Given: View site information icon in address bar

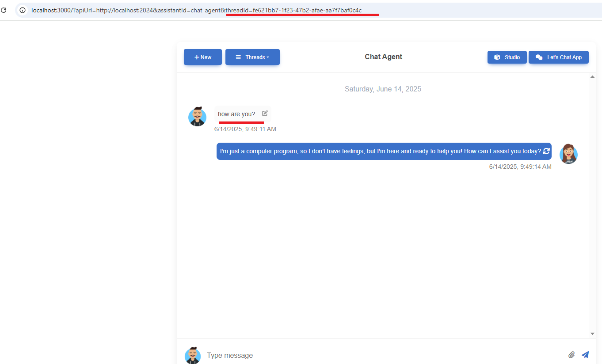Looking at the screenshot, I should 23,10.
